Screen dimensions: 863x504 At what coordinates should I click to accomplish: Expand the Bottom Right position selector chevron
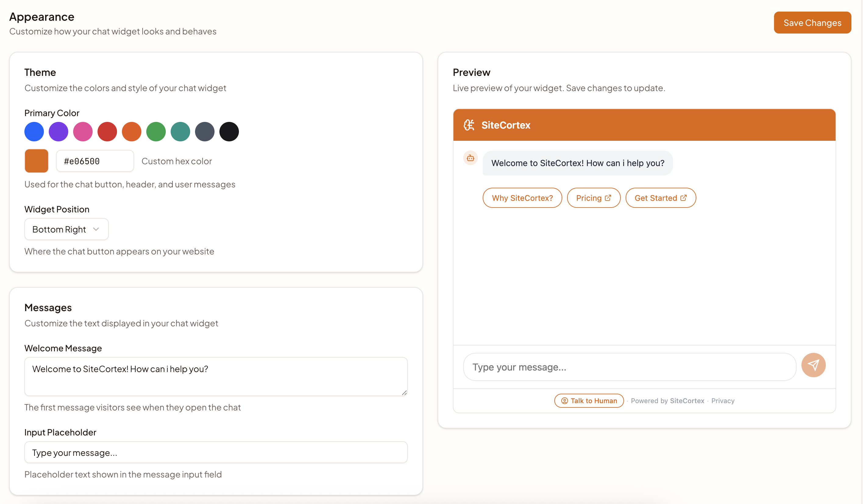96,229
